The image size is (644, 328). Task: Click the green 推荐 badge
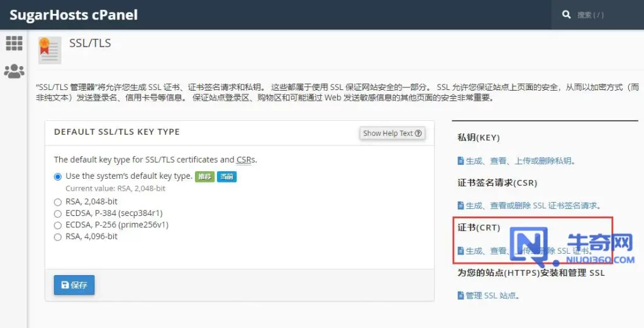pyautogui.click(x=204, y=177)
